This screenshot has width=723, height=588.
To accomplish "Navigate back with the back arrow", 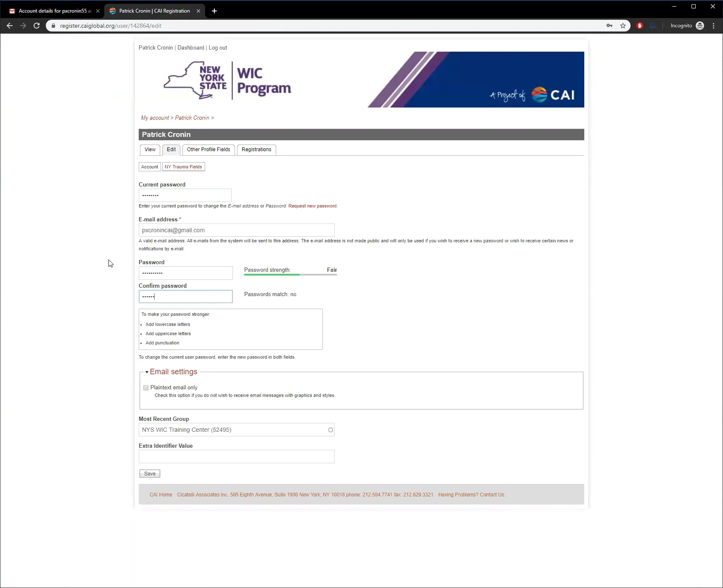I will click(x=9, y=26).
